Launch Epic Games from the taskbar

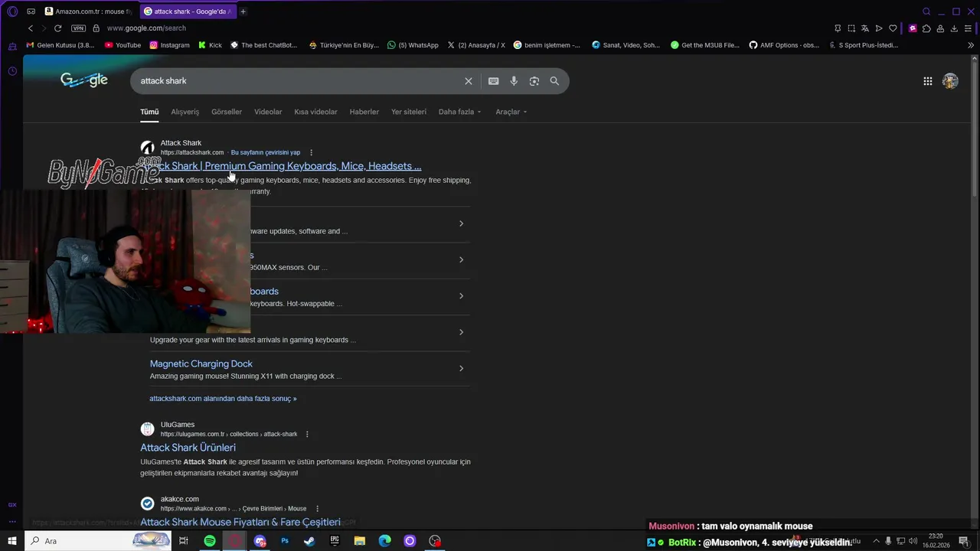coord(335,541)
